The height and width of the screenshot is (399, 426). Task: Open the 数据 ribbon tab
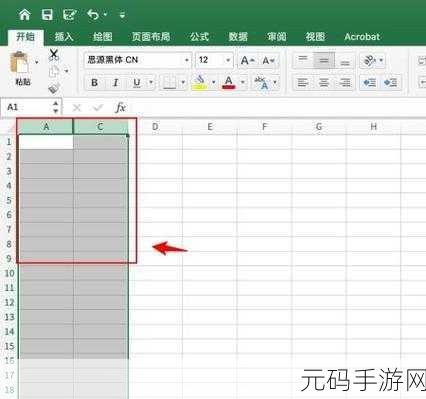point(238,37)
